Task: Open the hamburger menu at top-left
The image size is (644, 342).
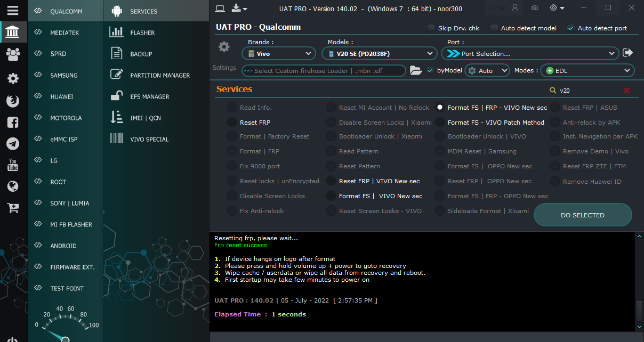Action: click(13, 10)
